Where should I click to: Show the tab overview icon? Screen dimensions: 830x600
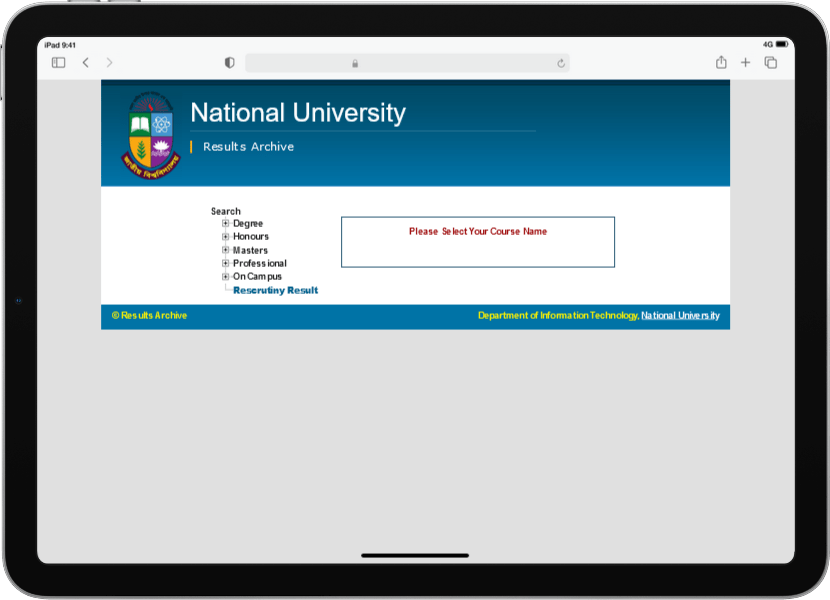tap(771, 62)
